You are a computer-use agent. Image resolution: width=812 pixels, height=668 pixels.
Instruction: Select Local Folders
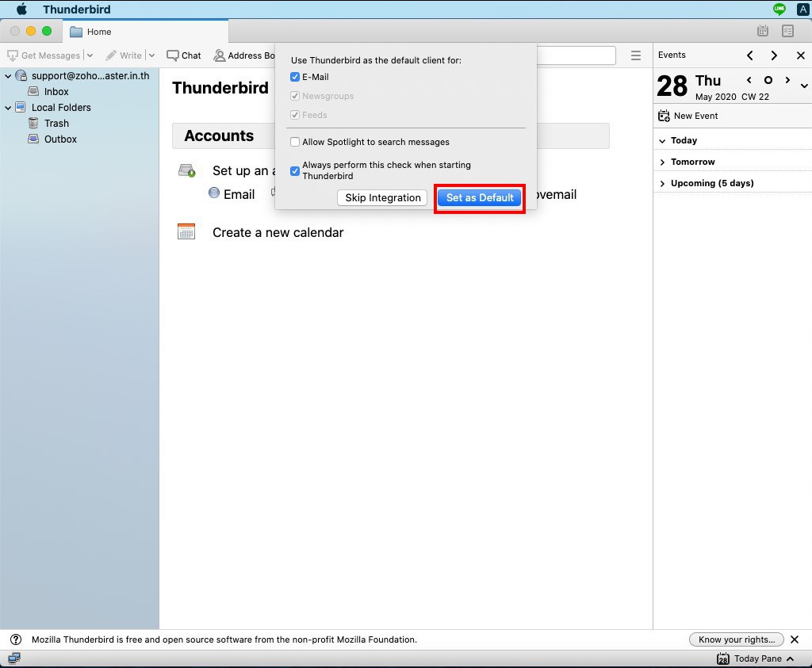click(x=61, y=107)
